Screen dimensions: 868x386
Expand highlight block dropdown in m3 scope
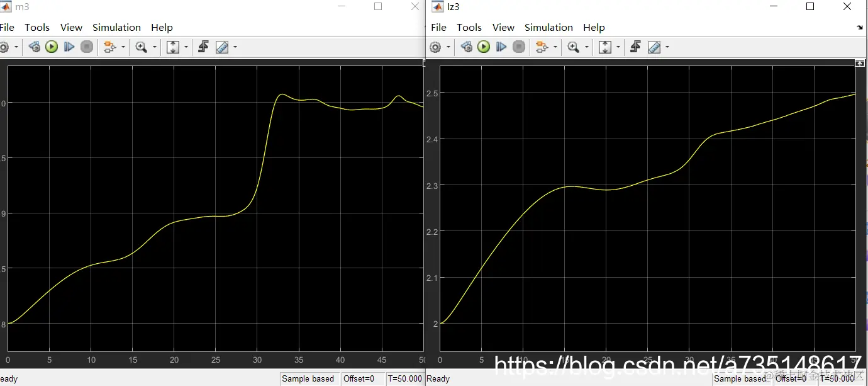click(123, 47)
